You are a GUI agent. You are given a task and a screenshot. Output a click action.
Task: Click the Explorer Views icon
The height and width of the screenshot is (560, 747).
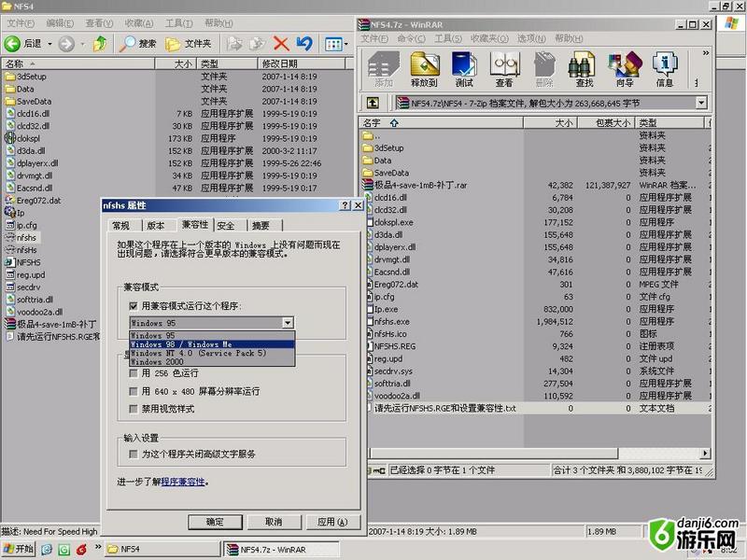(x=333, y=44)
